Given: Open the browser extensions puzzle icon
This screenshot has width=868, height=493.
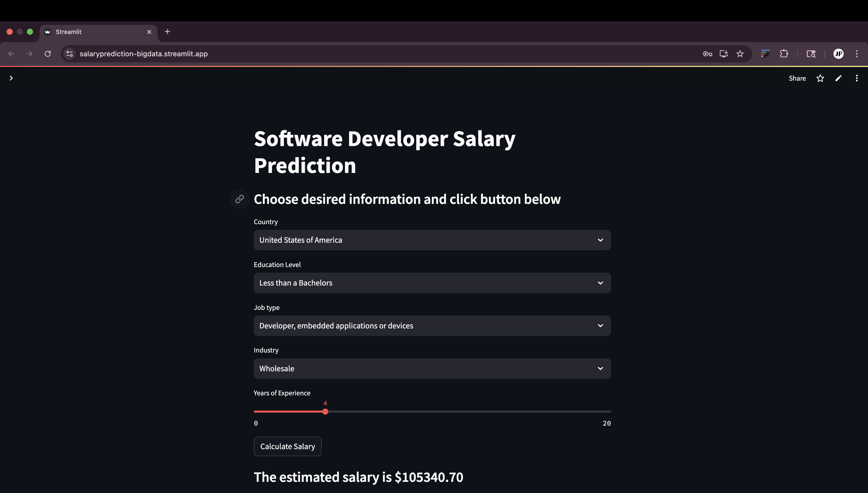Looking at the screenshot, I should click(x=784, y=54).
